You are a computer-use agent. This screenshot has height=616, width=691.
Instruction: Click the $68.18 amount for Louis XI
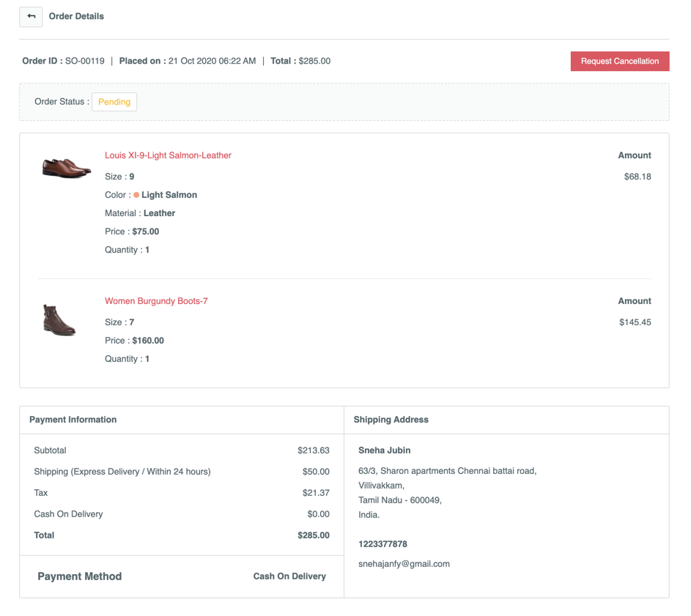pyautogui.click(x=637, y=177)
